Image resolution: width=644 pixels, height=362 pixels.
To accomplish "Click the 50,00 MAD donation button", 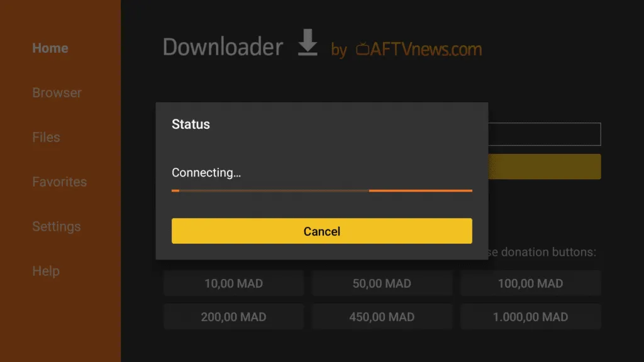I will click(x=382, y=283).
